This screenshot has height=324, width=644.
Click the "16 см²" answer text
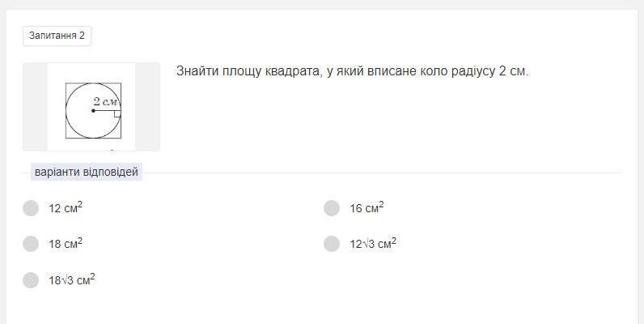pos(366,208)
